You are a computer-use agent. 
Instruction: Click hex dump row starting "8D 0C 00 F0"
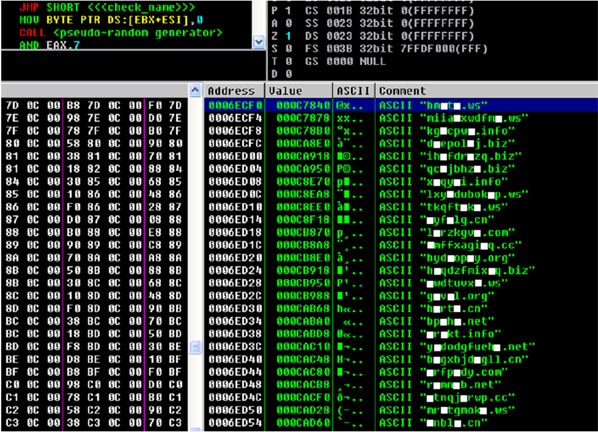tap(95, 308)
